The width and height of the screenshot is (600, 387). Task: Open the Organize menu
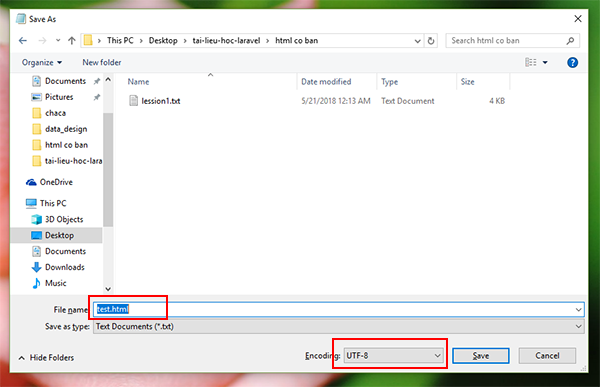pos(42,62)
